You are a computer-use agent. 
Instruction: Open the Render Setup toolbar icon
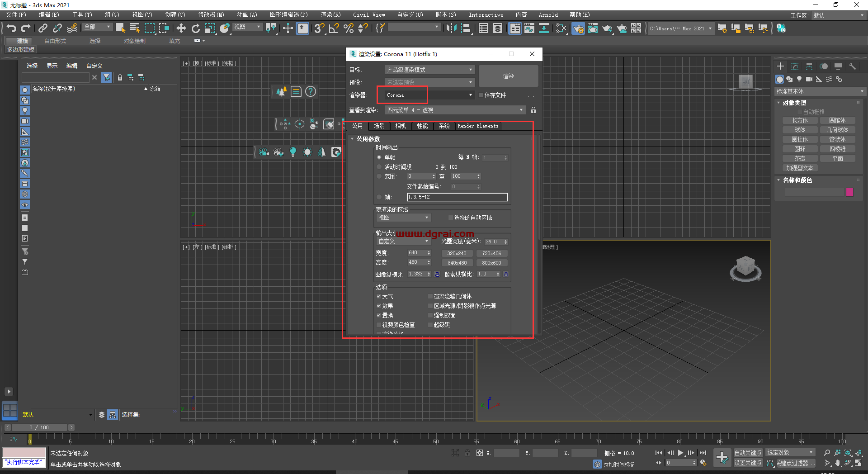pyautogui.click(x=578, y=28)
